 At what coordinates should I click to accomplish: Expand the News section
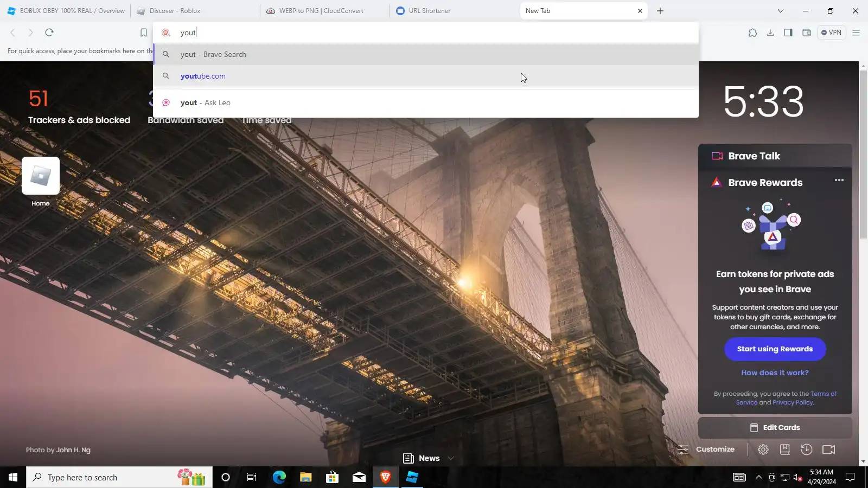429,459
